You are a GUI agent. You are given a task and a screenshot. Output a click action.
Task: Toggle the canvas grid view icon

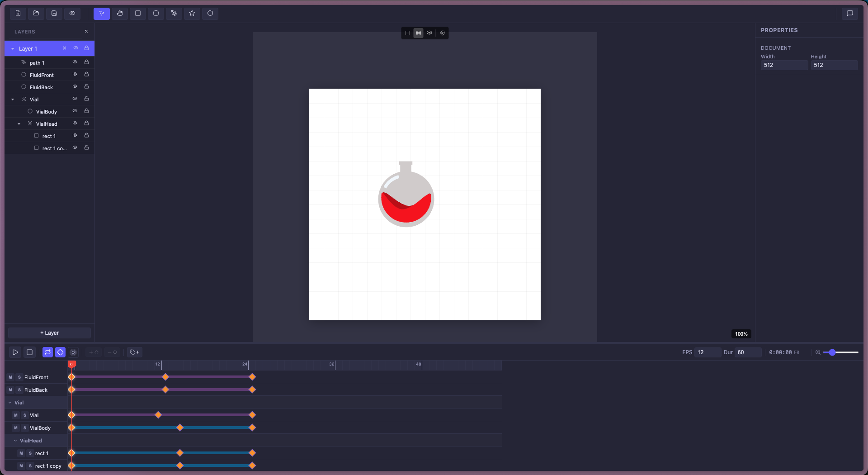[x=419, y=33]
